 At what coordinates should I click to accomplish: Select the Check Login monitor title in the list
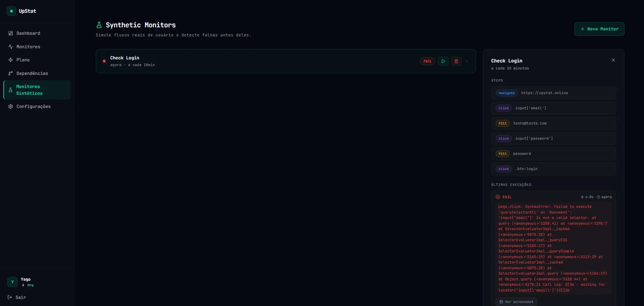point(124,58)
